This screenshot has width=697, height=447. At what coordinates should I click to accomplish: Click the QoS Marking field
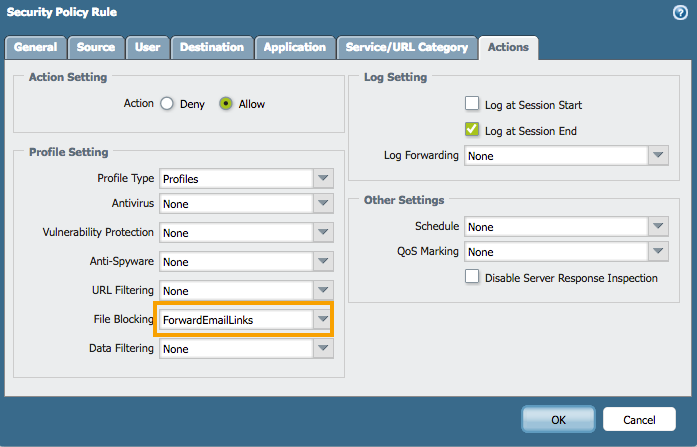(x=555, y=252)
